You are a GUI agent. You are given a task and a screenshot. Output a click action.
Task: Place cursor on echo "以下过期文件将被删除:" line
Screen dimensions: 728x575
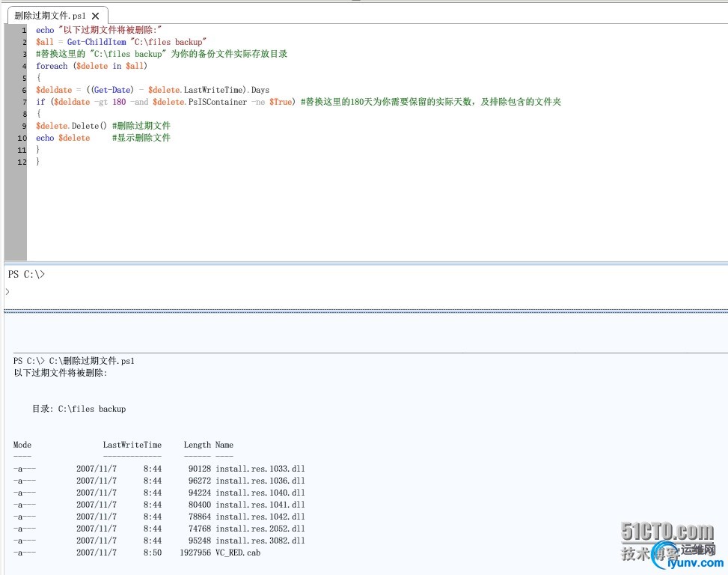click(99, 30)
